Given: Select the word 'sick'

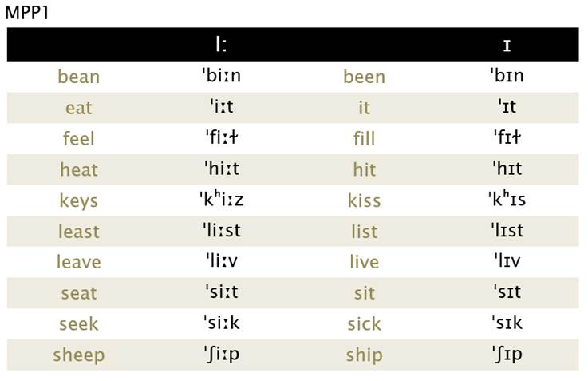Looking at the screenshot, I should [364, 324].
